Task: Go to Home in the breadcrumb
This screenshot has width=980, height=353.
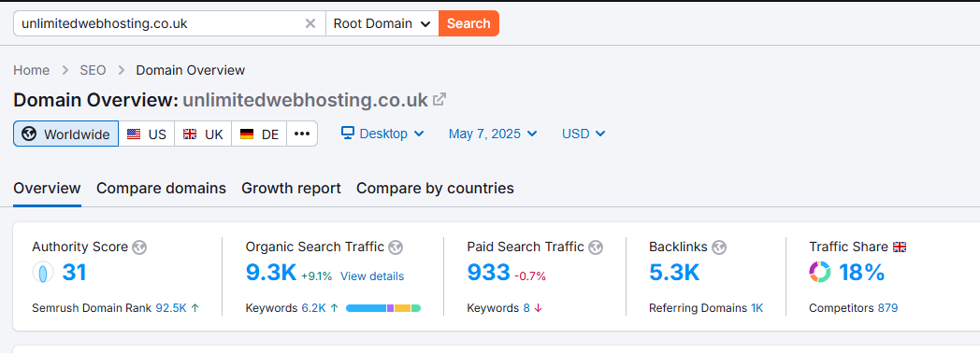Action: click(x=31, y=70)
